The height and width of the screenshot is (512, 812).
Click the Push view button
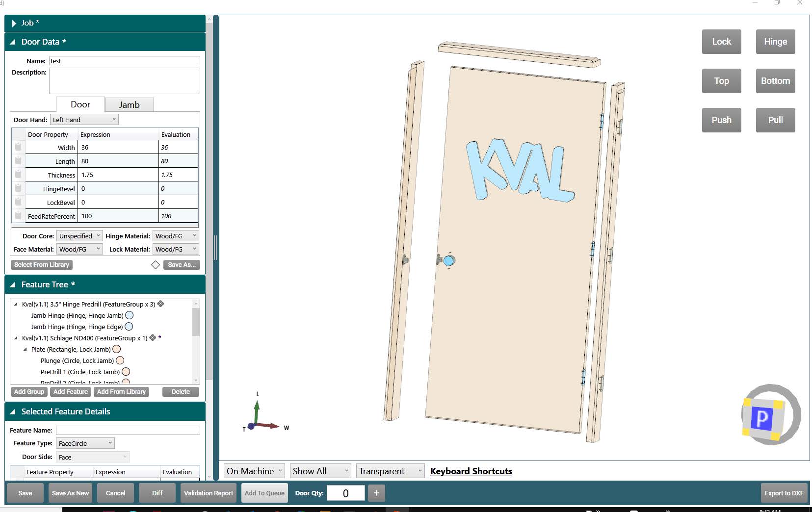click(x=721, y=120)
